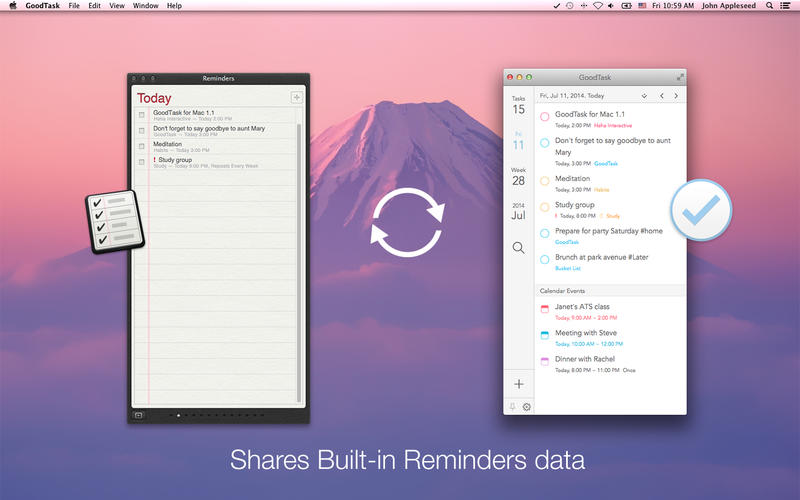
Task: Click the volume icon in menu bar
Action: tap(611, 6)
